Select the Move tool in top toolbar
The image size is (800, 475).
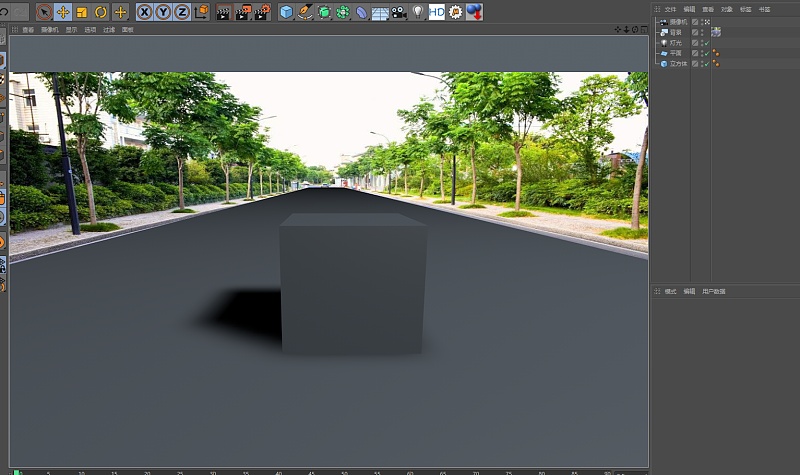(x=63, y=12)
